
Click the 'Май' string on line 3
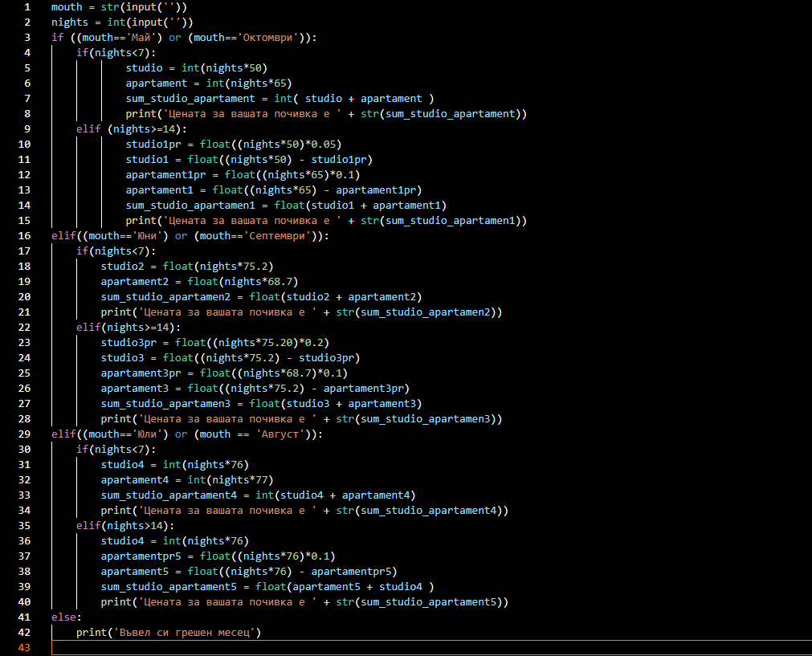pyautogui.click(x=141, y=37)
